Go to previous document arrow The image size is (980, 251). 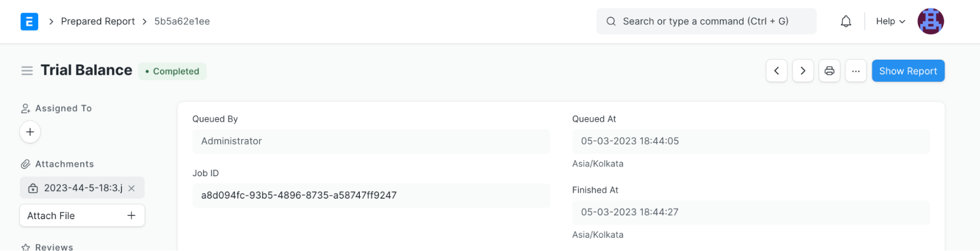(777, 71)
